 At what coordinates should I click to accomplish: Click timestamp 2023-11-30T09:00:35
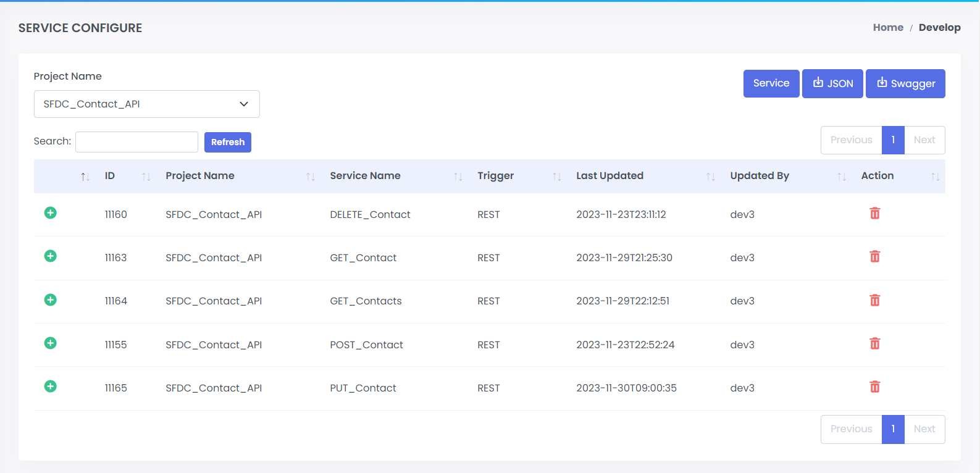[x=627, y=388]
